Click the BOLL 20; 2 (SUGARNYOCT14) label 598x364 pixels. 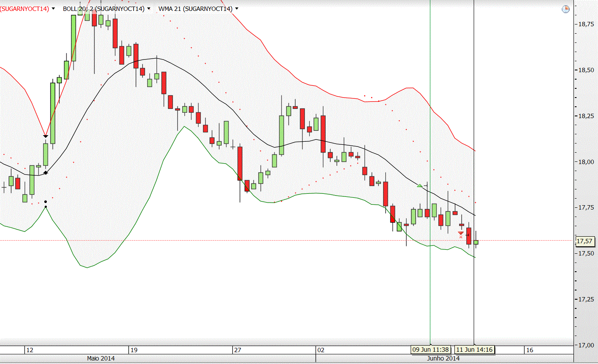tap(104, 8)
